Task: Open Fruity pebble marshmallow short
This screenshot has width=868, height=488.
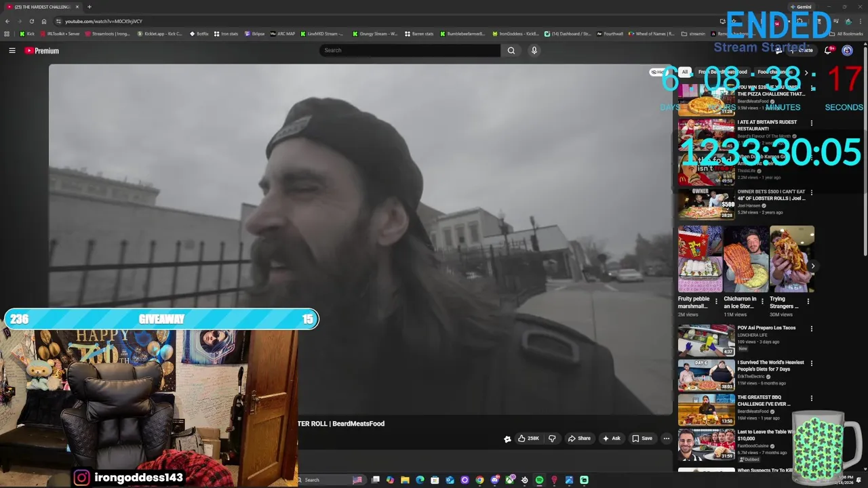Action: click(700, 259)
